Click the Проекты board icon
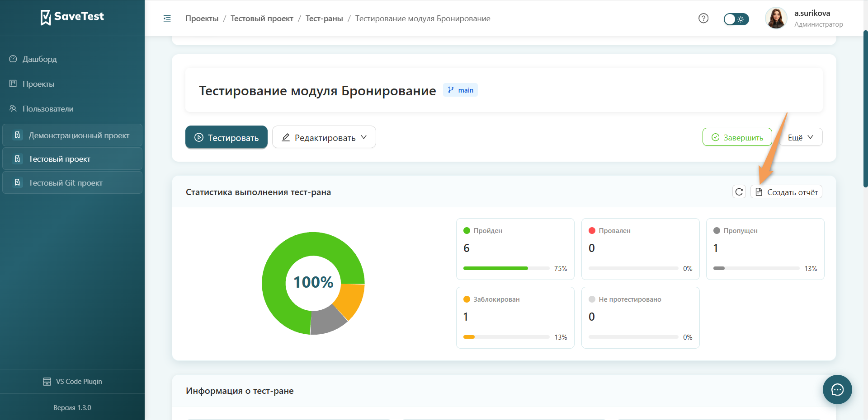The image size is (868, 420). tap(13, 84)
